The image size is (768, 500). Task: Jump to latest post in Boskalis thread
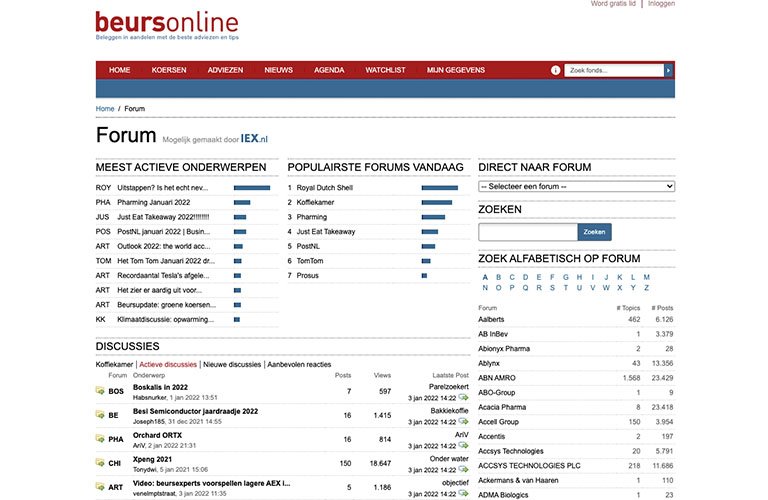click(463, 397)
